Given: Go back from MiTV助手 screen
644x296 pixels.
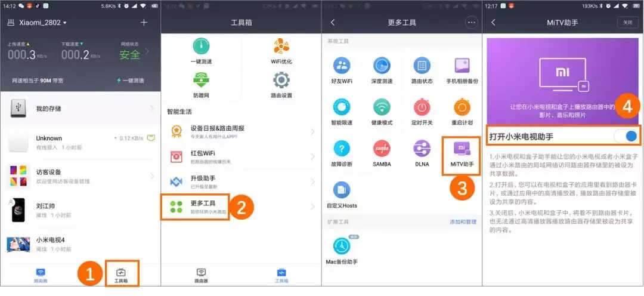Looking at the screenshot, I should pyautogui.click(x=493, y=23).
